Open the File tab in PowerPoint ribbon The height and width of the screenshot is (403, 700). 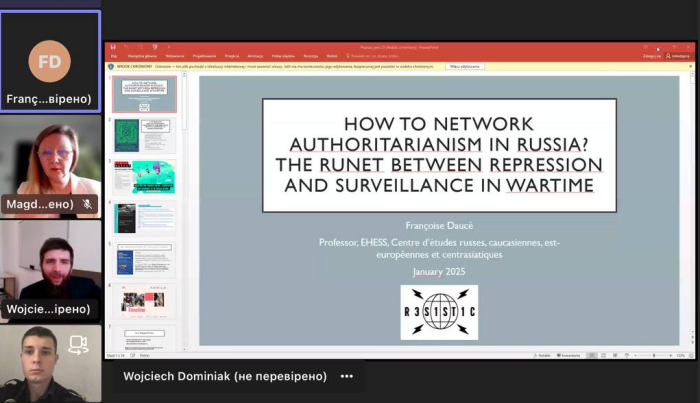113,56
